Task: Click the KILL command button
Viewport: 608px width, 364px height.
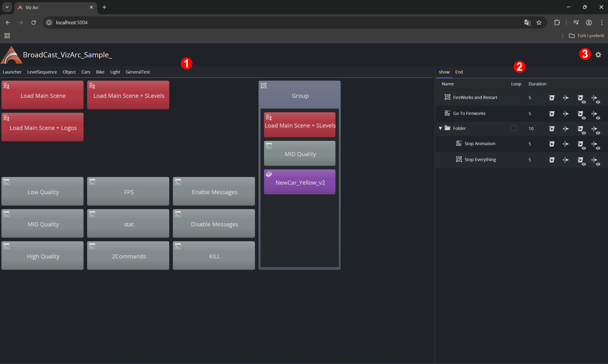Action: click(214, 256)
